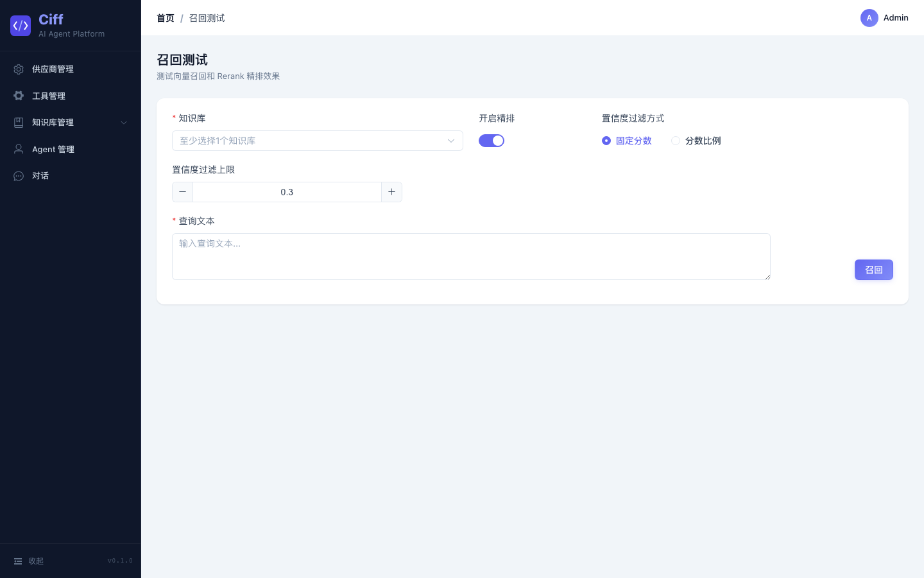924x578 pixels.
Task: Click the Admin avatar circle
Action: [869, 18]
